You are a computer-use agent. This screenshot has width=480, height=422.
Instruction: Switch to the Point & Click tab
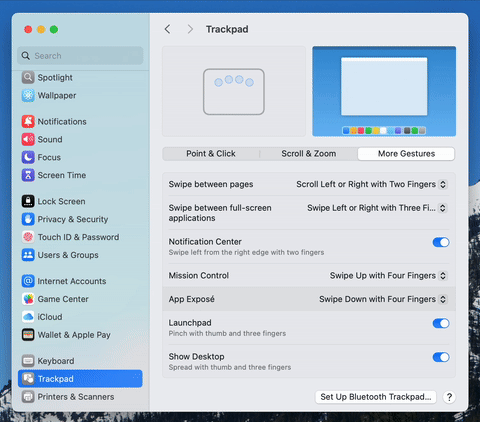coord(211,154)
